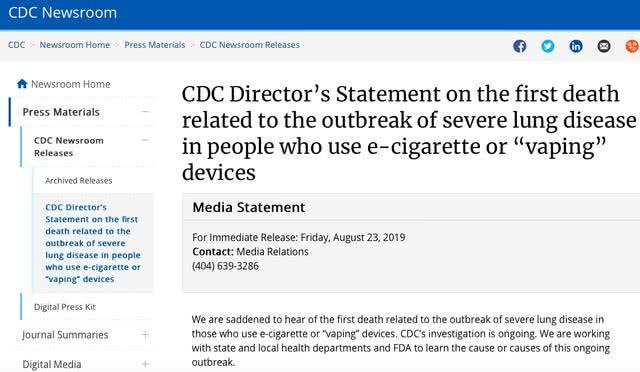The height and width of the screenshot is (372, 640).
Task: Open the CDC breadcrumb link
Action: (x=16, y=45)
